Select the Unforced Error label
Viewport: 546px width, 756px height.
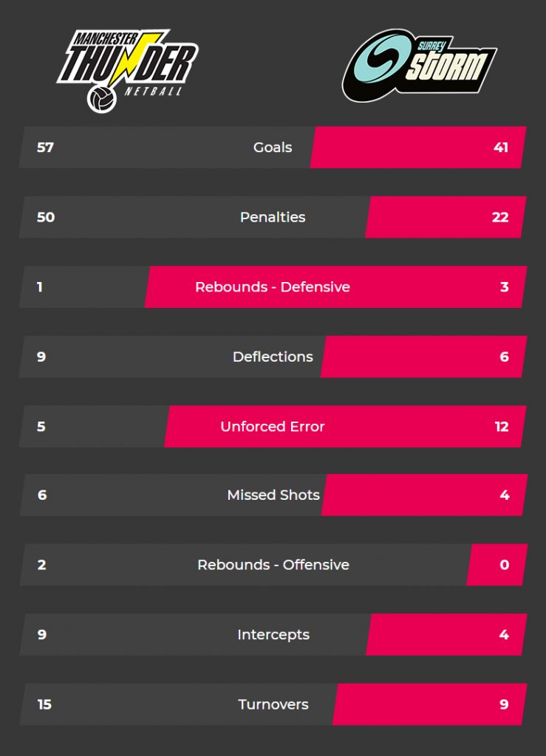[273, 427]
